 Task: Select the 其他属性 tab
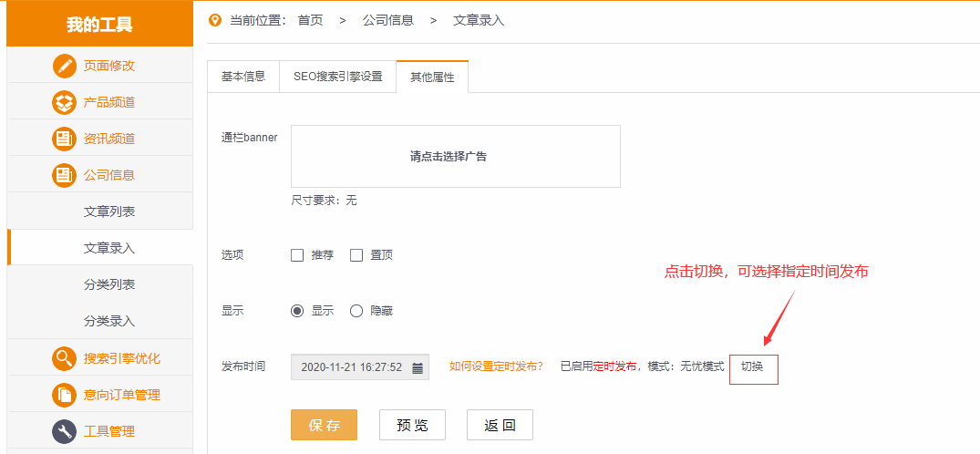click(x=432, y=77)
